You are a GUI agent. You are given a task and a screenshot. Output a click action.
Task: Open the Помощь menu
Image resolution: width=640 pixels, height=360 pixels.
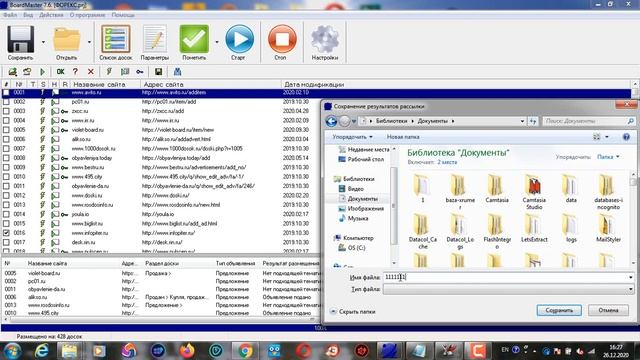123,15
